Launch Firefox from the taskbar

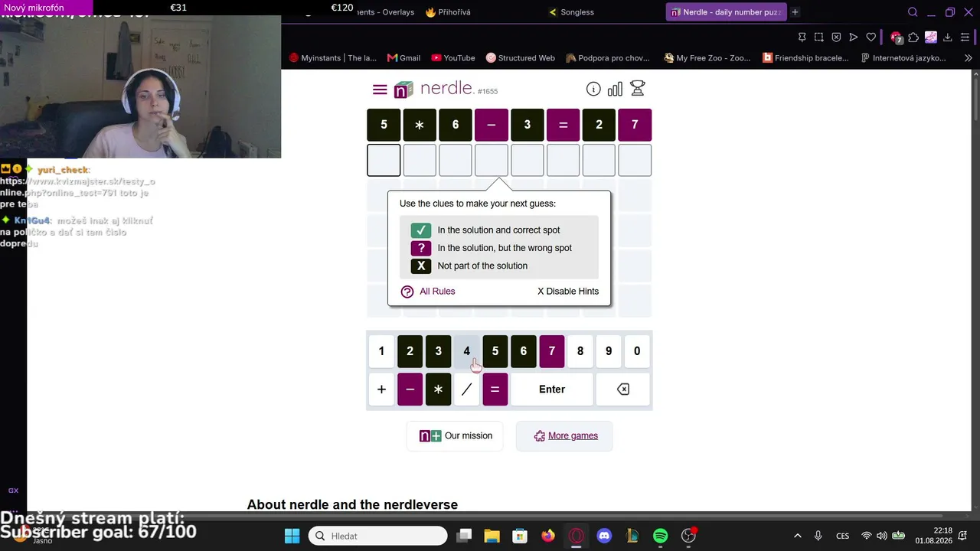click(547, 536)
